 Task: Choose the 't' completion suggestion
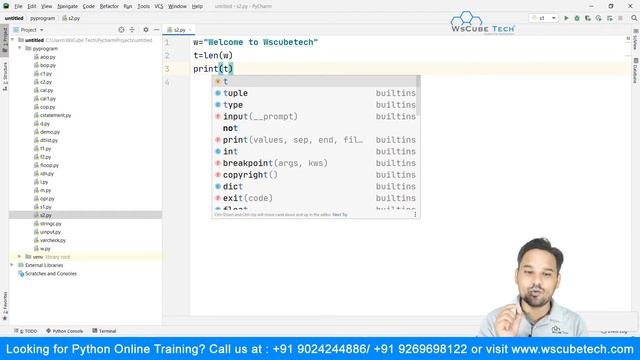pyautogui.click(x=315, y=81)
